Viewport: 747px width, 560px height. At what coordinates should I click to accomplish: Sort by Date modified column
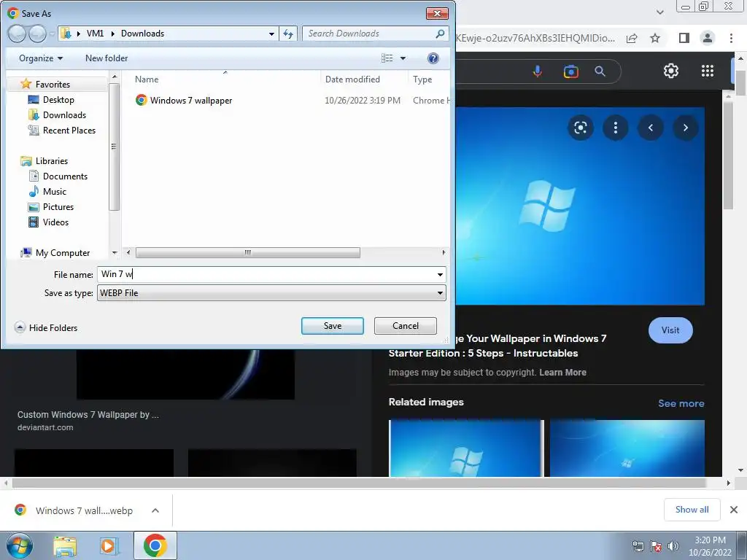tap(352, 79)
